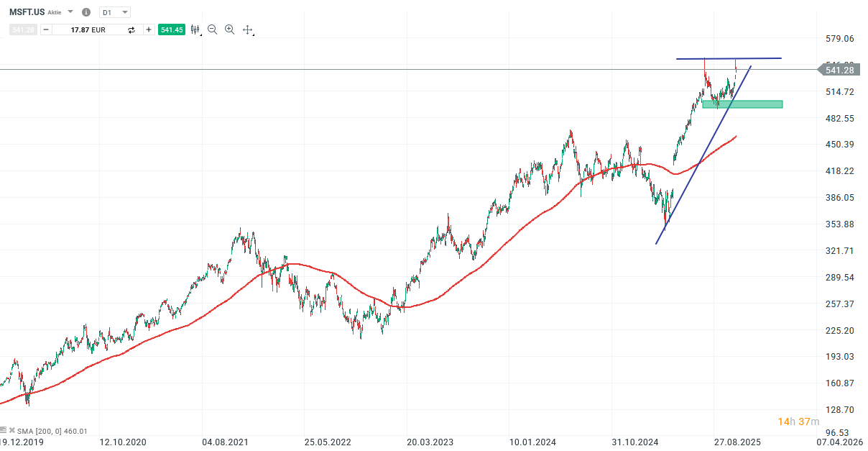Decrease order quantity with minus stepper

pyautogui.click(x=45, y=29)
